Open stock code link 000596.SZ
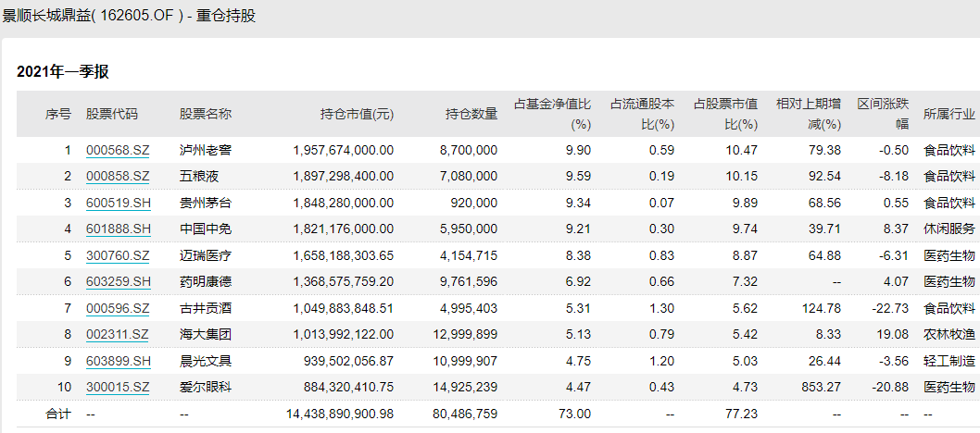 pyautogui.click(x=118, y=308)
